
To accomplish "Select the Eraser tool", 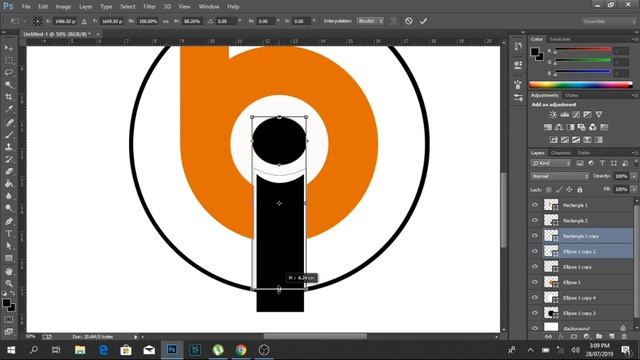I will click(x=9, y=171).
